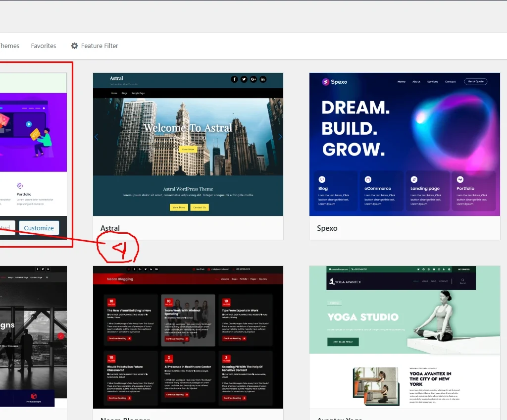
Task: Click the LinkedIn icon in Astral preview
Action: pyautogui.click(x=263, y=79)
